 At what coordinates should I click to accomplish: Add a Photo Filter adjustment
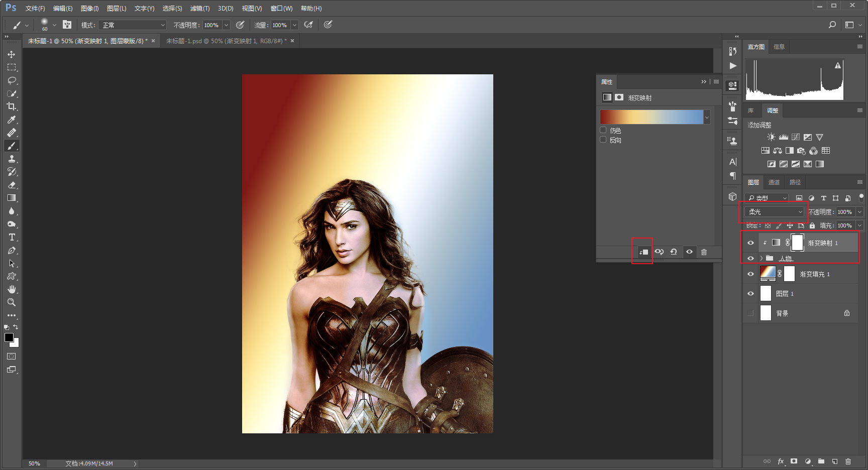pos(801,151)
